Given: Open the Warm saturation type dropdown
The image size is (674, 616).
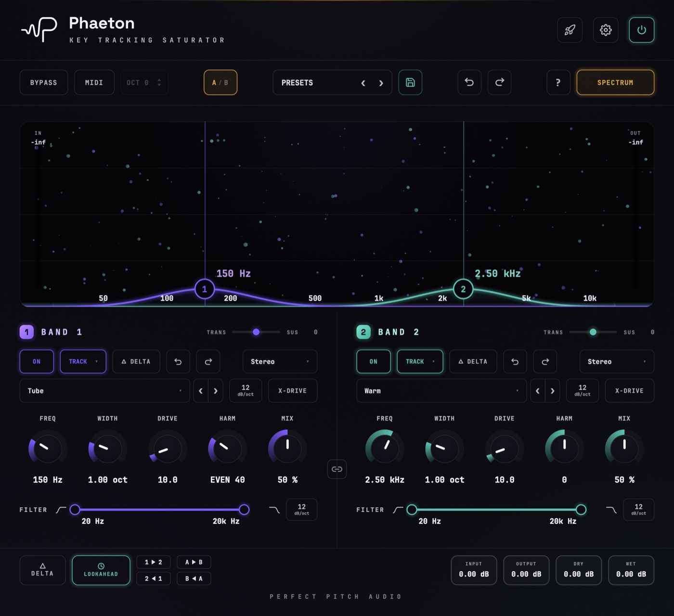Looking at the screenshot, I should (441, 391).
